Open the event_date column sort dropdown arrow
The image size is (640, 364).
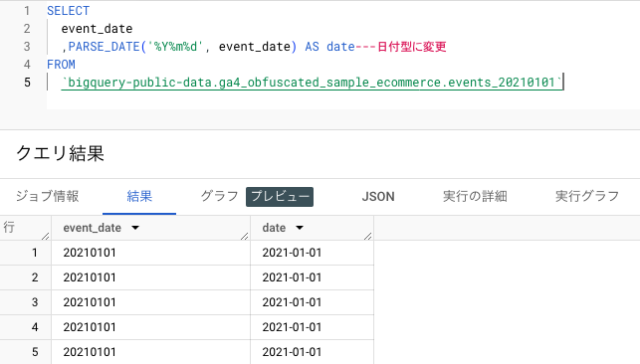(135, 228)
